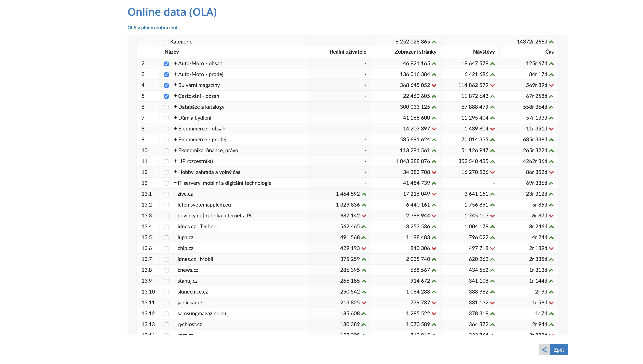Click red down arrow beside jablickar.cz time value
The width and height of the screenshot is (643, 364).
coord(551,303)
